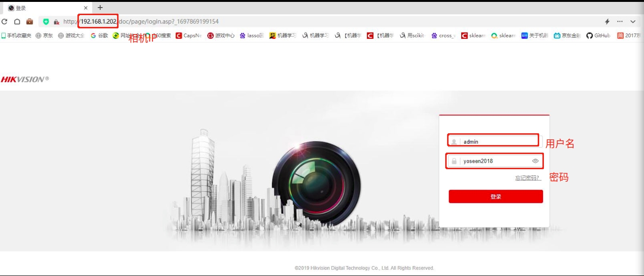The width and height of the screenshot is (644, 276).
Task: Click the green security shield icon
Action: tap(46, 22)
